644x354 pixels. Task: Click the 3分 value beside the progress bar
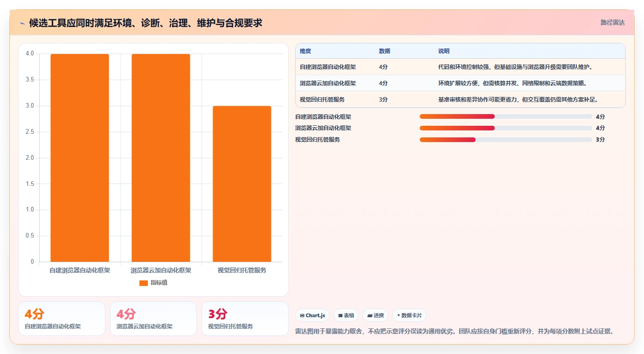pos(600,140)
